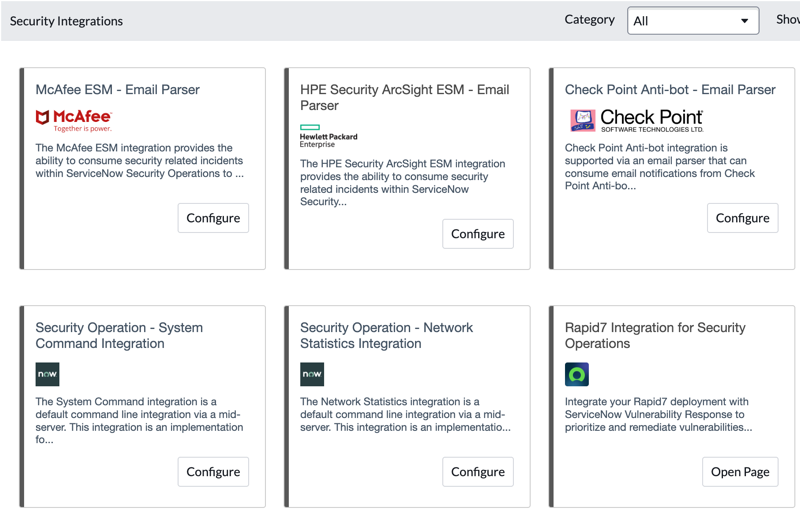The height and width of the screenshot is (517, 800).
Task: Click the 'Security Integrations' header text
Action: (x=66, y=21)
